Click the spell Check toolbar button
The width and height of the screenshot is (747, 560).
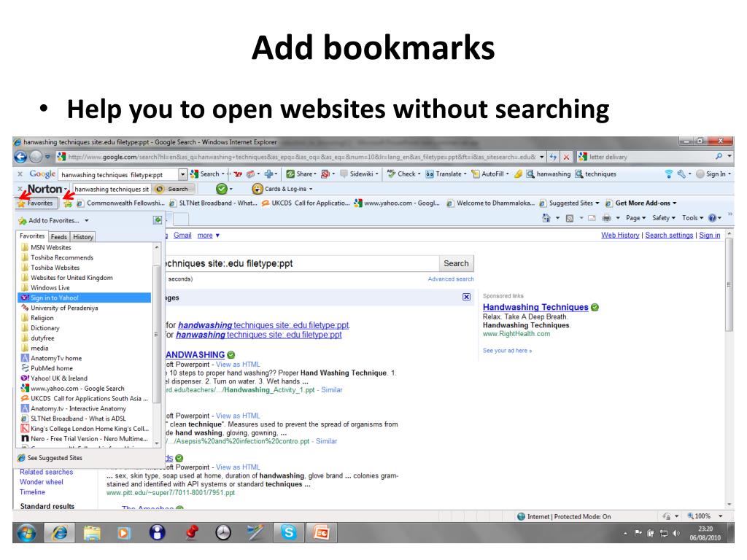tap(403, 174)
